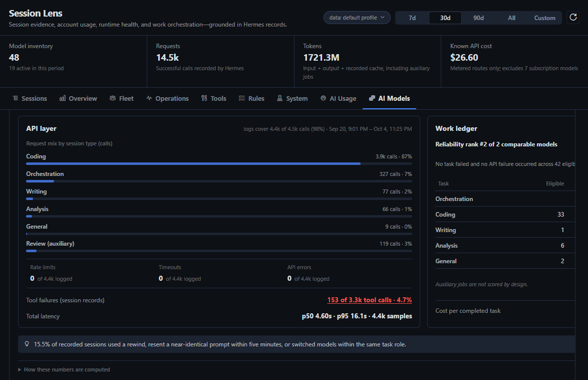
Task: Click Cost per completed task label
Action: point(468,310)
